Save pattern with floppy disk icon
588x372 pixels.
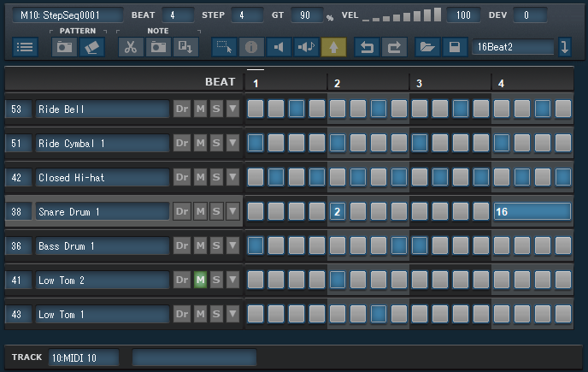(454, 47)
